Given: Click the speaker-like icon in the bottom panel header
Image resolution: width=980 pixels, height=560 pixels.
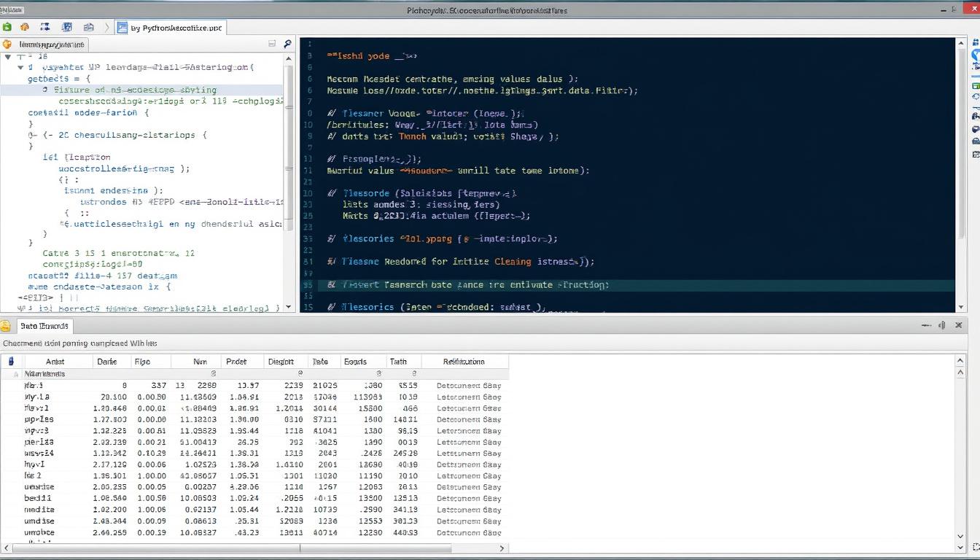Looking at the screenshot, I should click(942, 325).
